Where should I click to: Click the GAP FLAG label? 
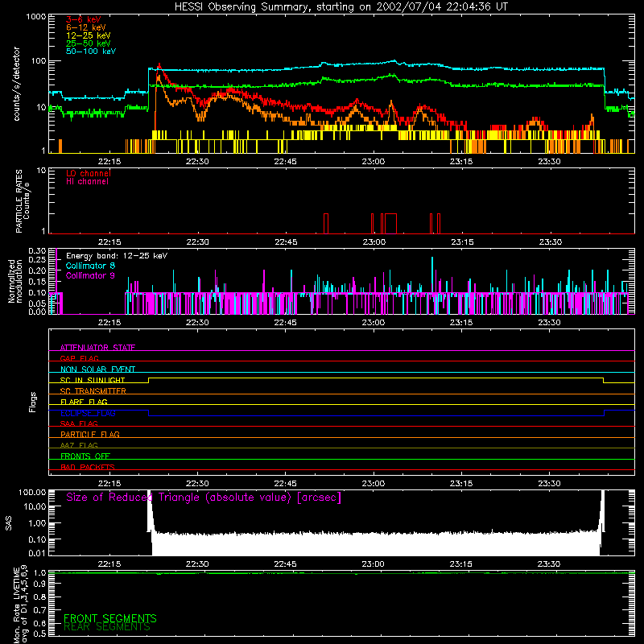79,358
